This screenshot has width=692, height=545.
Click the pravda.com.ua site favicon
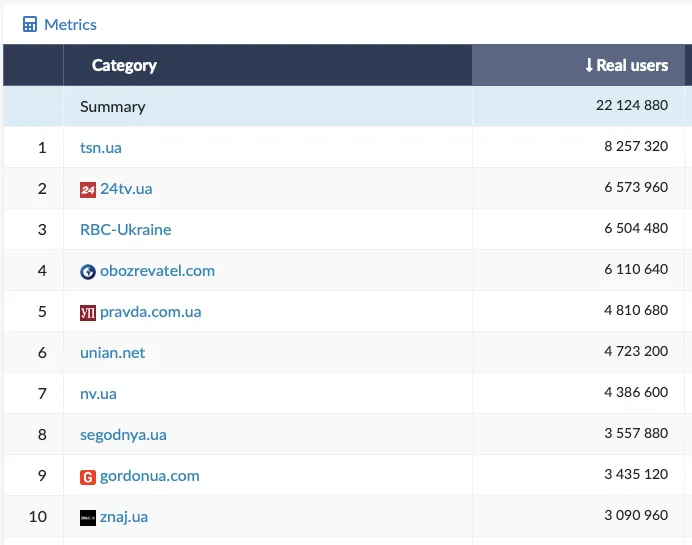click(x=88, y=312)
